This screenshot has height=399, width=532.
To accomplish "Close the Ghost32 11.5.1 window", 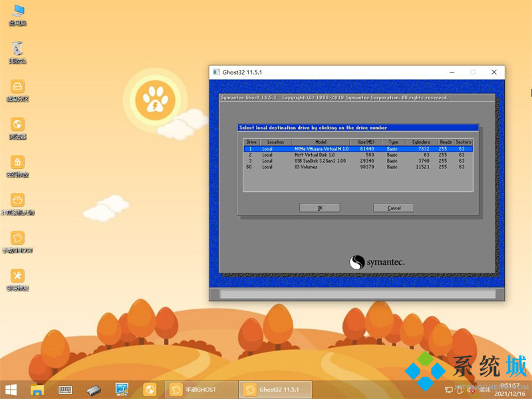I will [x=494, y=72].
